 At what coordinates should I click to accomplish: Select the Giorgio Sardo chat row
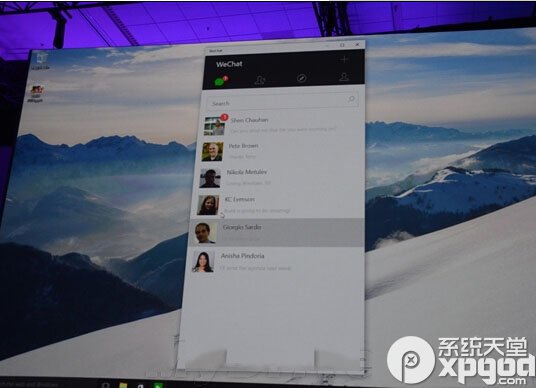tap(277, 232)
